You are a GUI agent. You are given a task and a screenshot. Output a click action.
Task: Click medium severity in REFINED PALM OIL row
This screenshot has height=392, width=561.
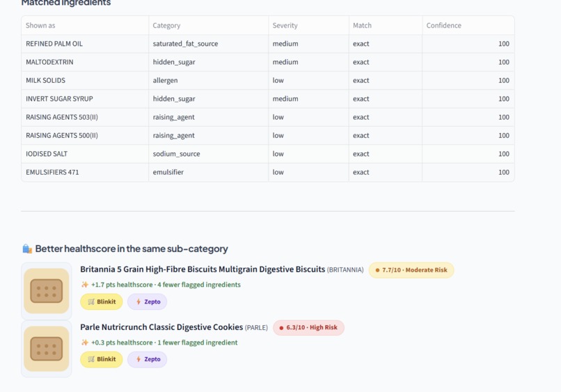tap(308, 44)
